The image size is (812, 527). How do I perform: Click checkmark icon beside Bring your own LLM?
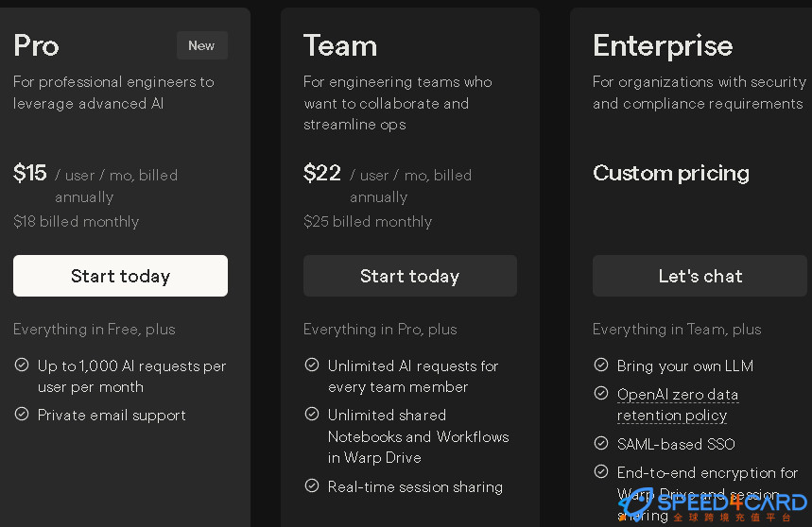601,365
